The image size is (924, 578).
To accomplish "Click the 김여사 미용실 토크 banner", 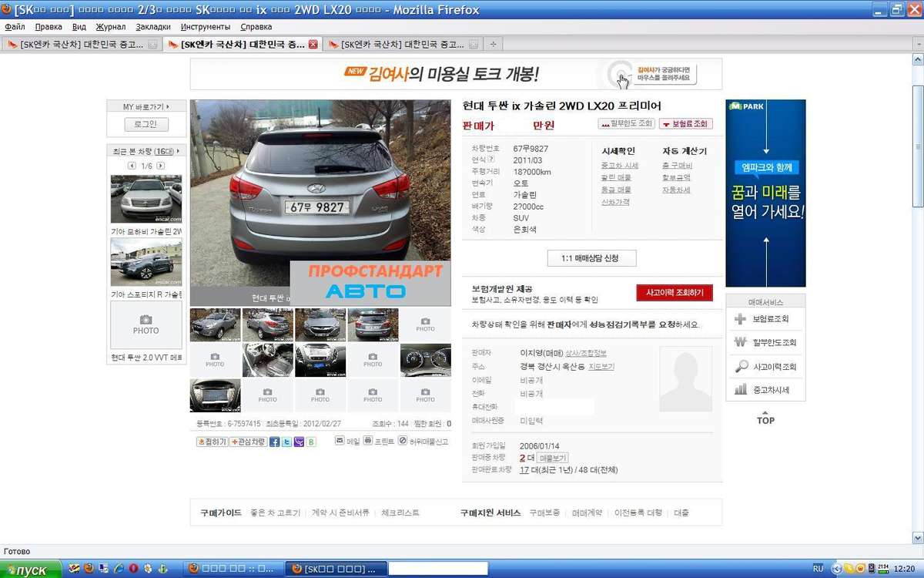I will click(456, 74).
